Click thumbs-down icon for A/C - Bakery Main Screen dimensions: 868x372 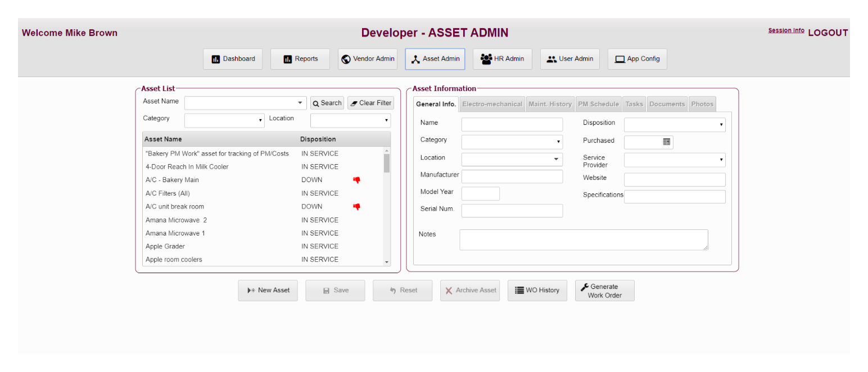click(x=356, y=180)
